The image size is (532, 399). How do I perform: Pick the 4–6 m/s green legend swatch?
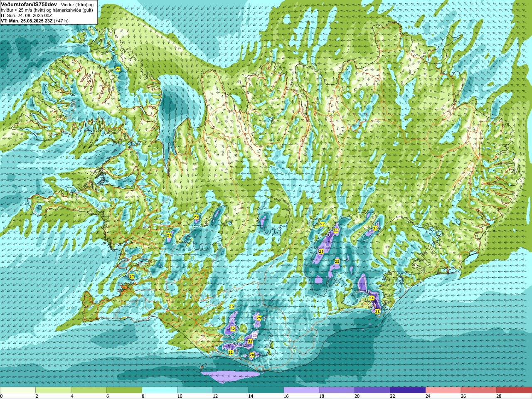click(x=89, y=390)
